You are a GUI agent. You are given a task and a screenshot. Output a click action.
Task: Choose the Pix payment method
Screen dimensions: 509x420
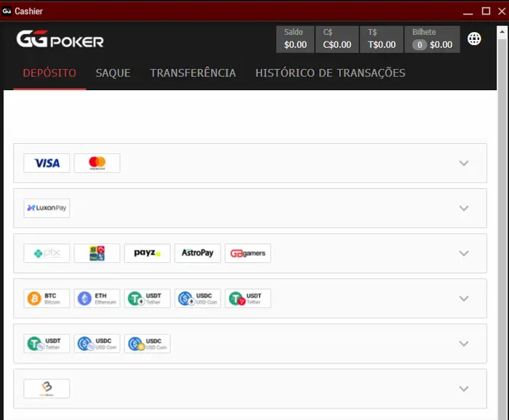(47, 254)
